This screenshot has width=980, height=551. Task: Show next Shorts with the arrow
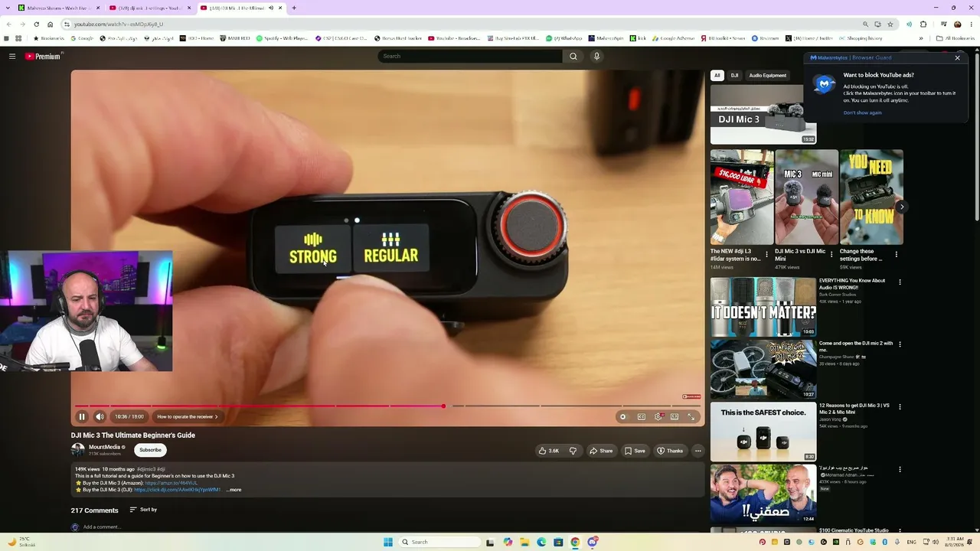(x=902, y=207)
